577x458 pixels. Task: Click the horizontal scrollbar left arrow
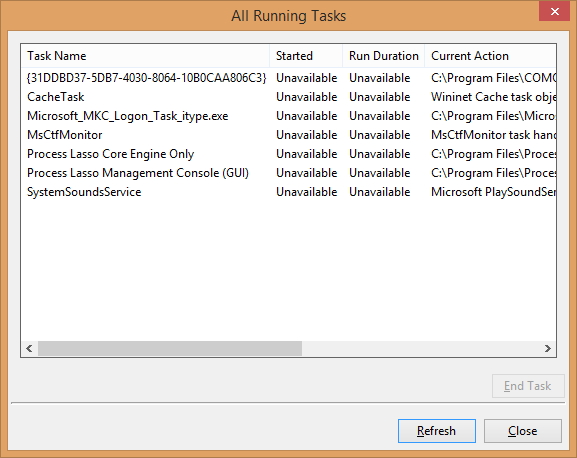coord(29,348)
